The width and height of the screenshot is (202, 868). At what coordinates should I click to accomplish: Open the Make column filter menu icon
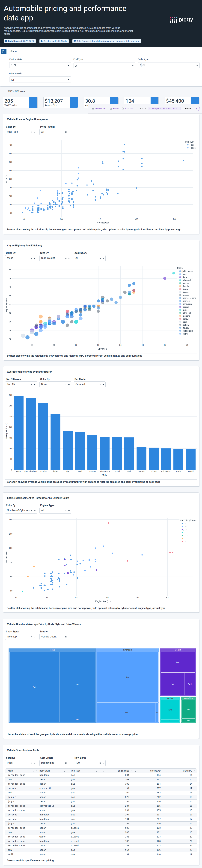(33, 771)
